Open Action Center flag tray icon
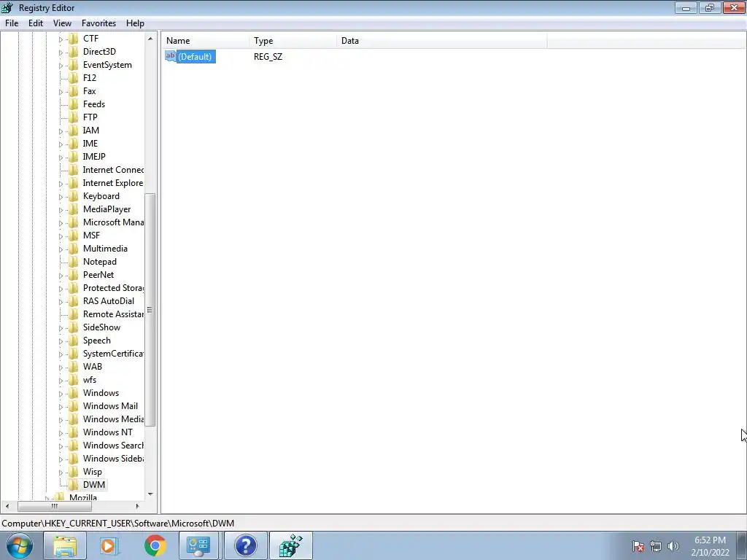The image size is (747, 560). (638, 546)
